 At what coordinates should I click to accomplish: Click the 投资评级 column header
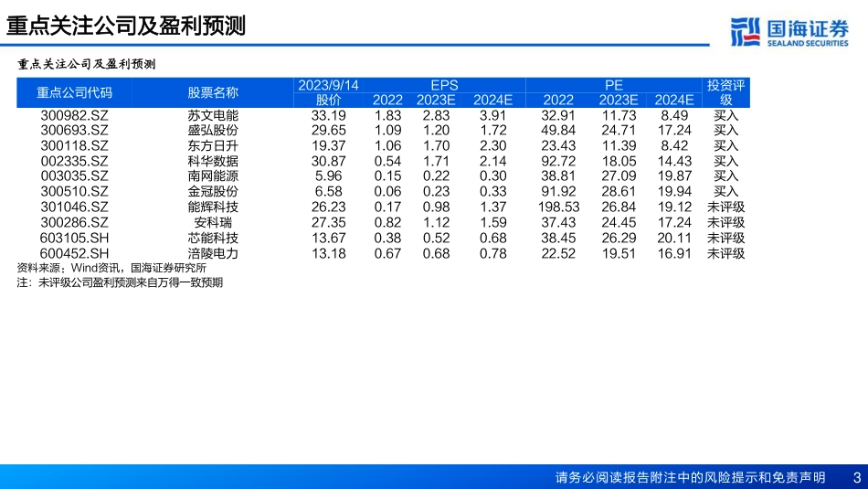coord(725,92)
